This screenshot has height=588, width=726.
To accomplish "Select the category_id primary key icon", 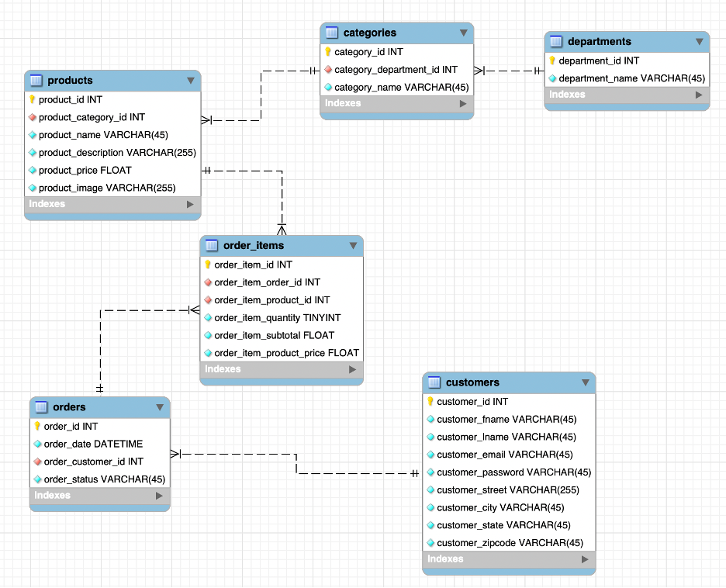I will point(328,52).
